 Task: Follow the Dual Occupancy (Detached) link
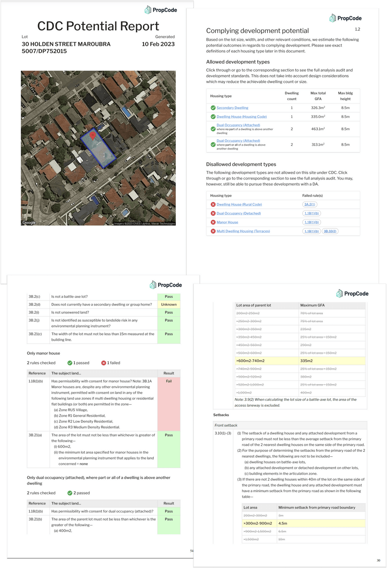[x=239, y=214]
